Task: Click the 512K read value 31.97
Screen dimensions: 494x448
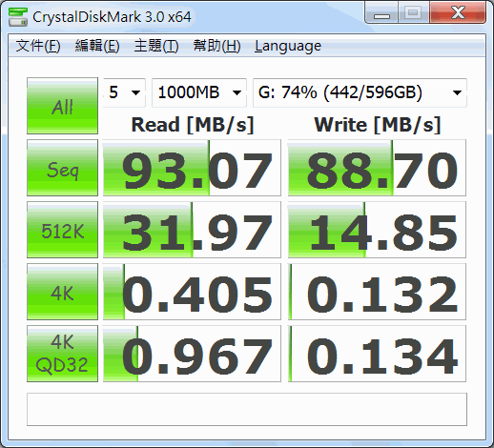Action: 192,230
